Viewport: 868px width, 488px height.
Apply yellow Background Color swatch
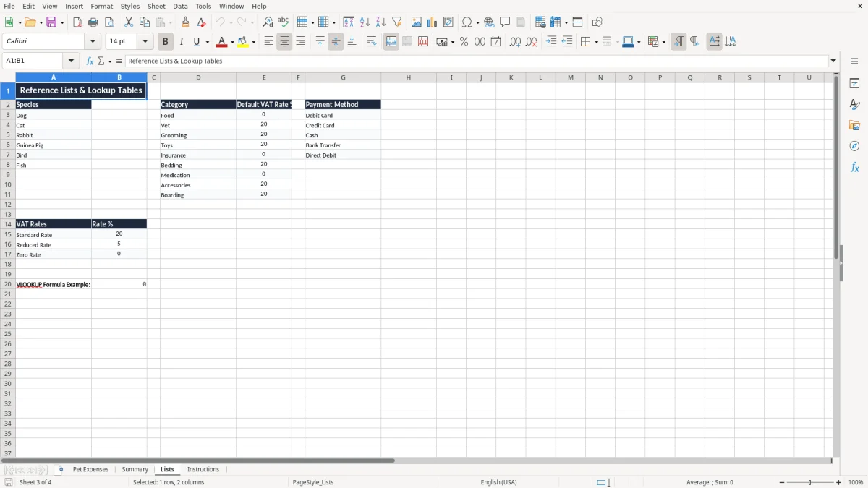point(243,42)
